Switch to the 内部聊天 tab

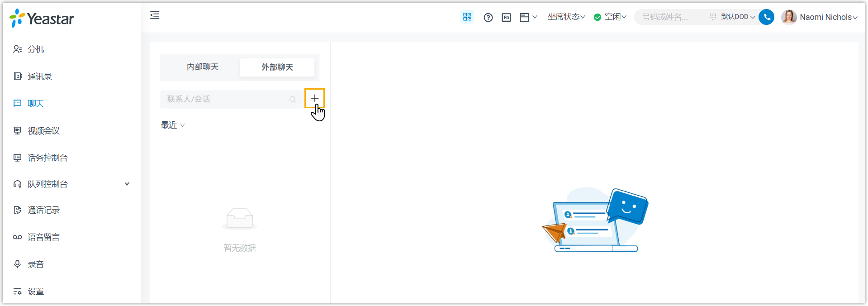click(203, 67)
